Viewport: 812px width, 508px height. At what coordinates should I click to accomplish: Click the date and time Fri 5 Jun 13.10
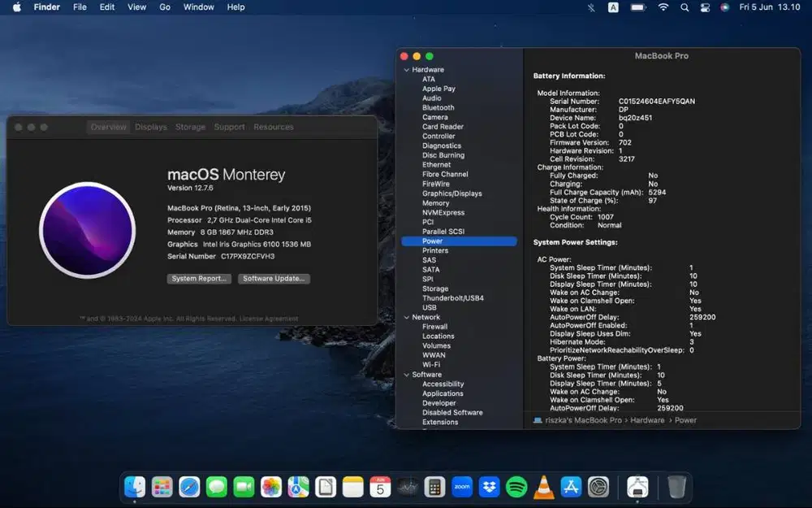click(770, 7)
